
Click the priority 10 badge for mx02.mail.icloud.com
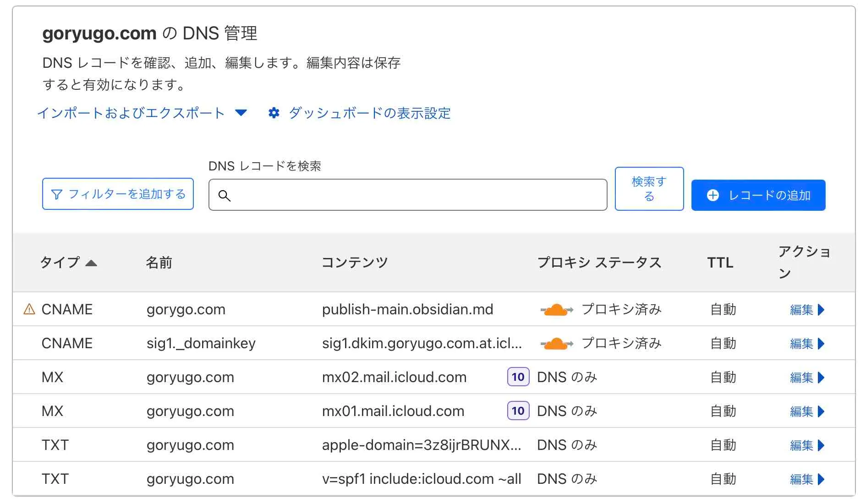518,377
